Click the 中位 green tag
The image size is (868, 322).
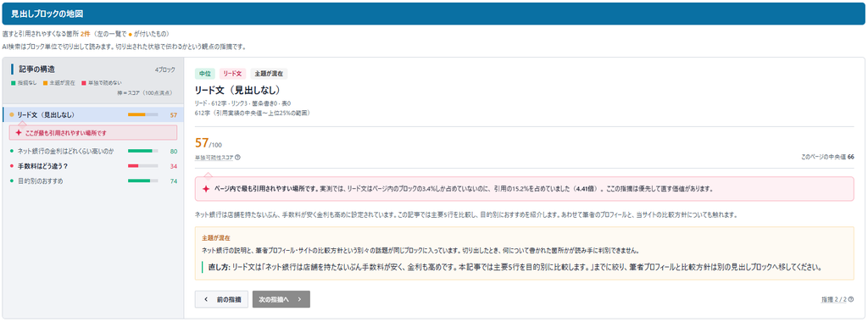(205, 74)
